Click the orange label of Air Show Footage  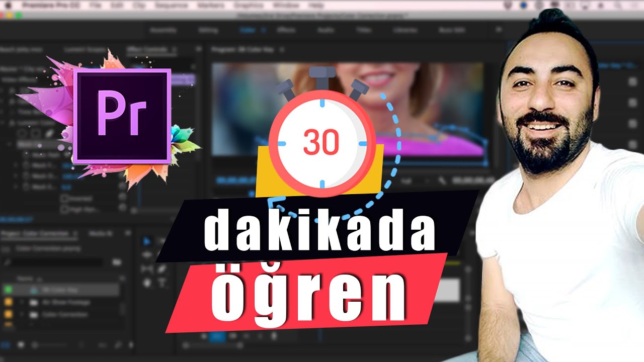pyautogui.click(x=8, y=302)
